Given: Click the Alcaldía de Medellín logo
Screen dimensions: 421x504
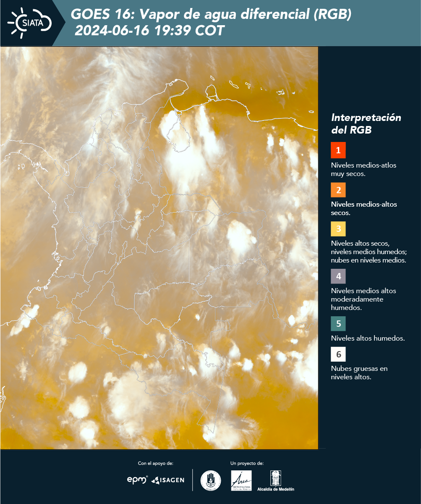Looking at the screenshot, I should 276,481.
